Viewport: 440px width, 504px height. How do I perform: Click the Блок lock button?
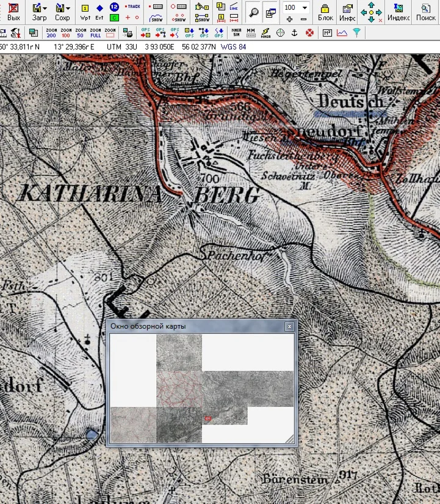pos(325,12)
